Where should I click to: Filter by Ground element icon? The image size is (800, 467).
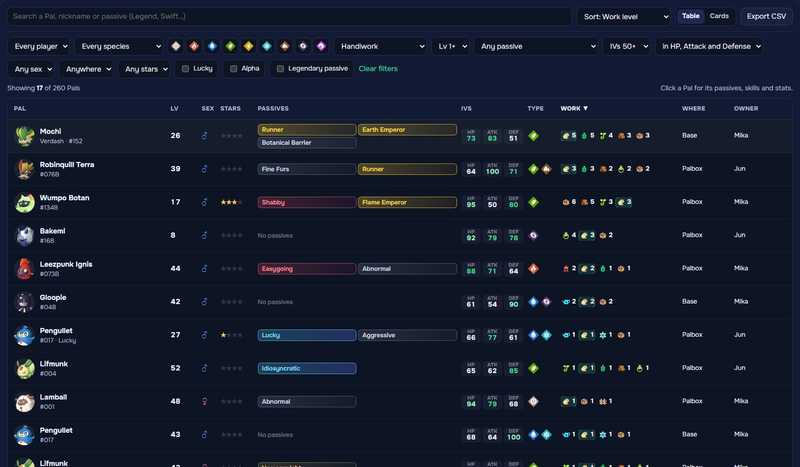click(285, 46)
